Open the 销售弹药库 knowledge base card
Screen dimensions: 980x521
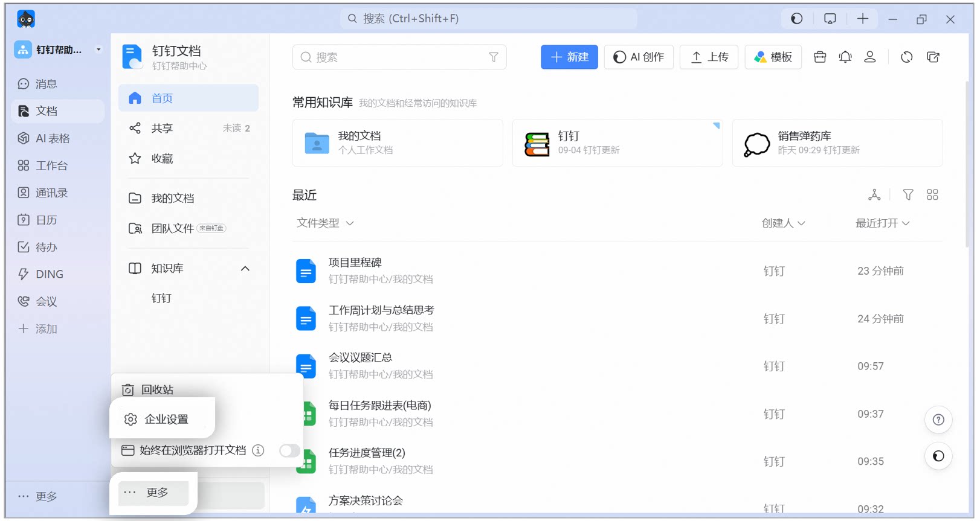pyautogui.click(x=837, y=143)
